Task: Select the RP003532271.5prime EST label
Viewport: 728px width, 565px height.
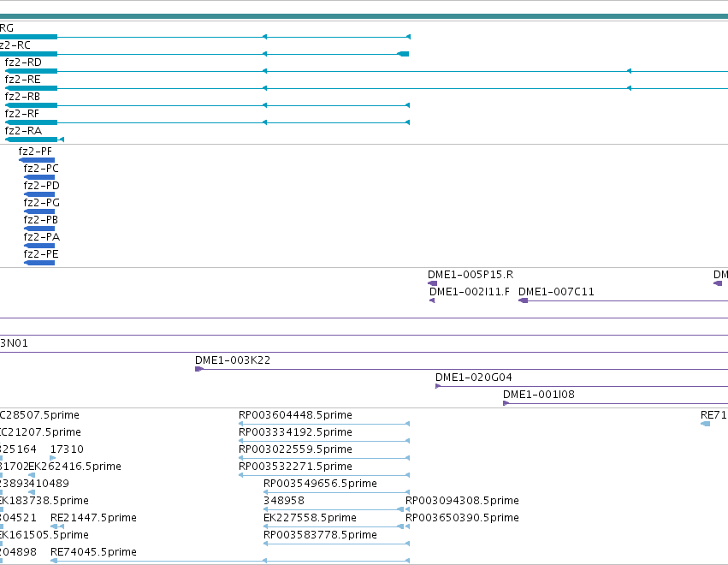Action: 295,467
